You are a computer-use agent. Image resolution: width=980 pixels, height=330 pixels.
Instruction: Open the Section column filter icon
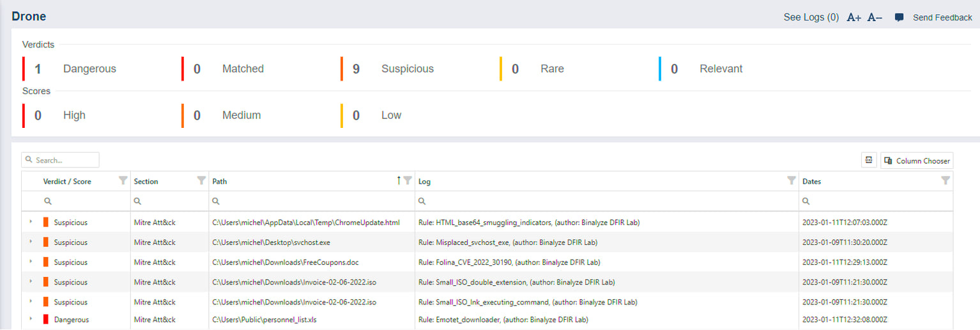coord(201,181)
